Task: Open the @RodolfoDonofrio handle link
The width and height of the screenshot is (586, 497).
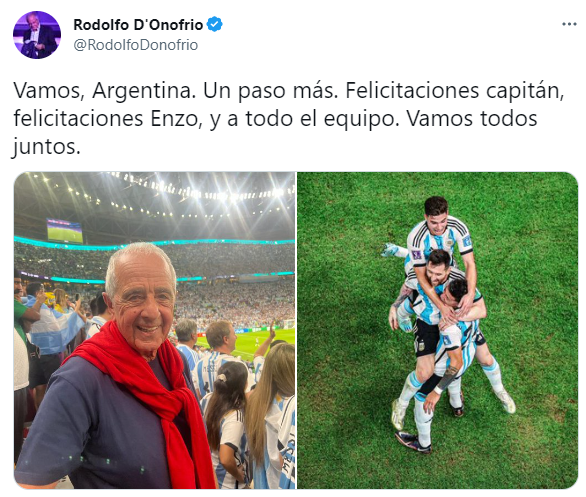Action: [x=136, y=45]
